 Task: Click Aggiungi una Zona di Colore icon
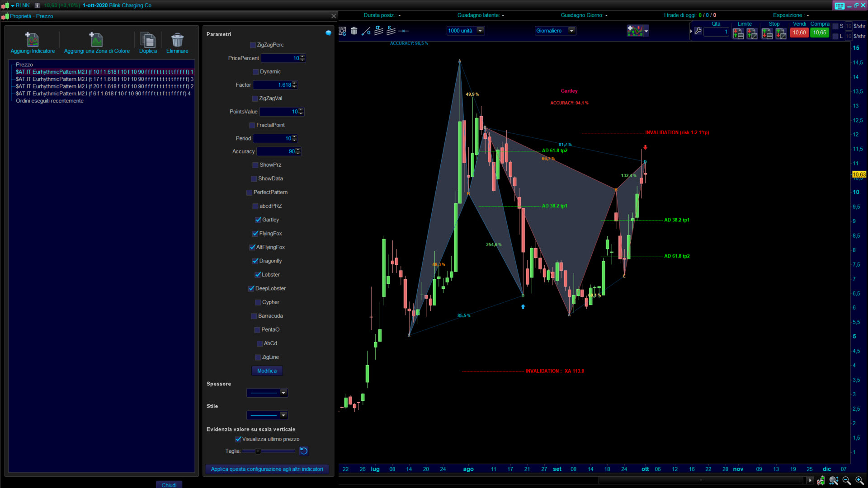pyautogui.click(x=96, y=40)
